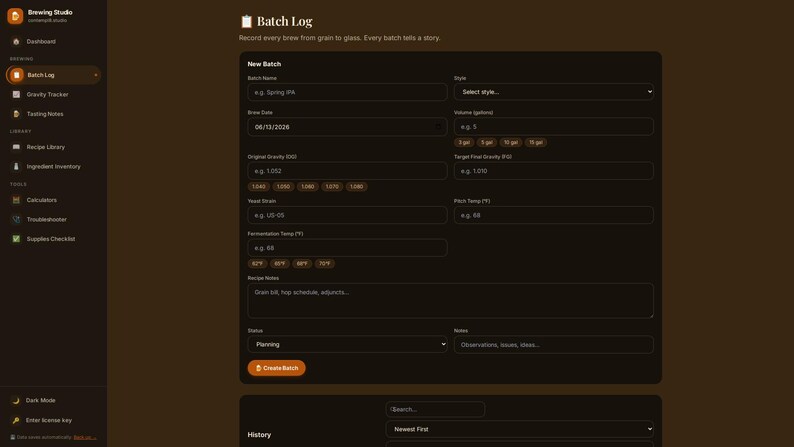This screenshot has height=447, width=794.
Task: Open Calculators page
Action: (x=53, y=200)
